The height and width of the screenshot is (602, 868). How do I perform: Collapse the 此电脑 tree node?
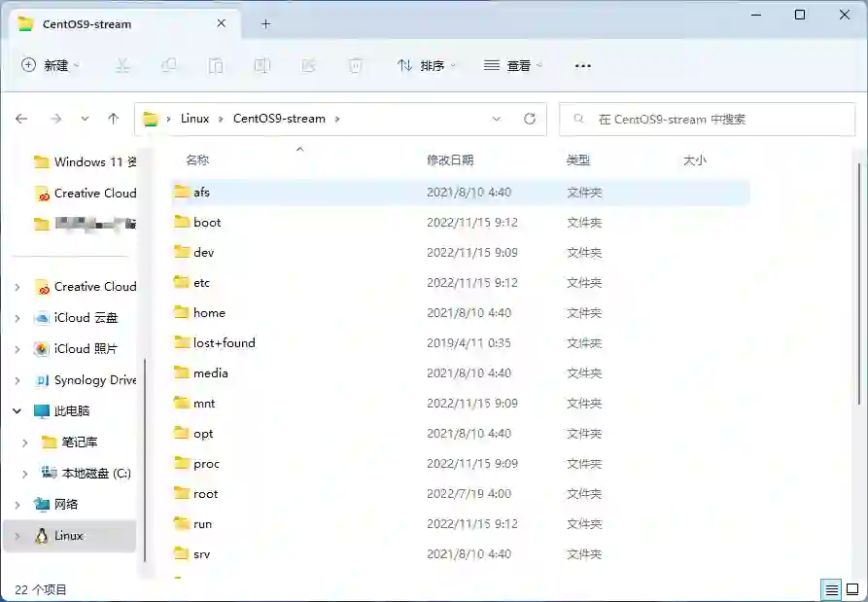[17, 411]
